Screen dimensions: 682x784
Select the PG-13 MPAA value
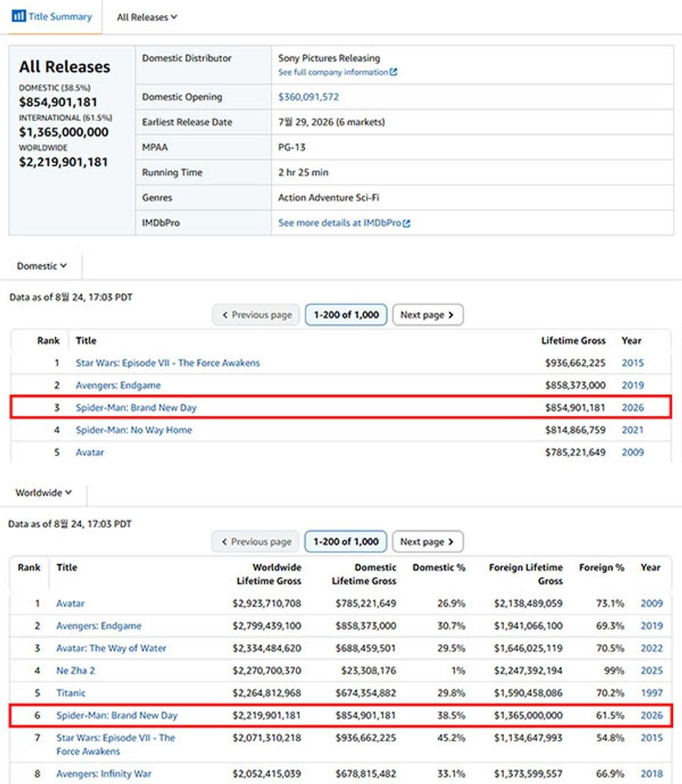coord(292,147)
